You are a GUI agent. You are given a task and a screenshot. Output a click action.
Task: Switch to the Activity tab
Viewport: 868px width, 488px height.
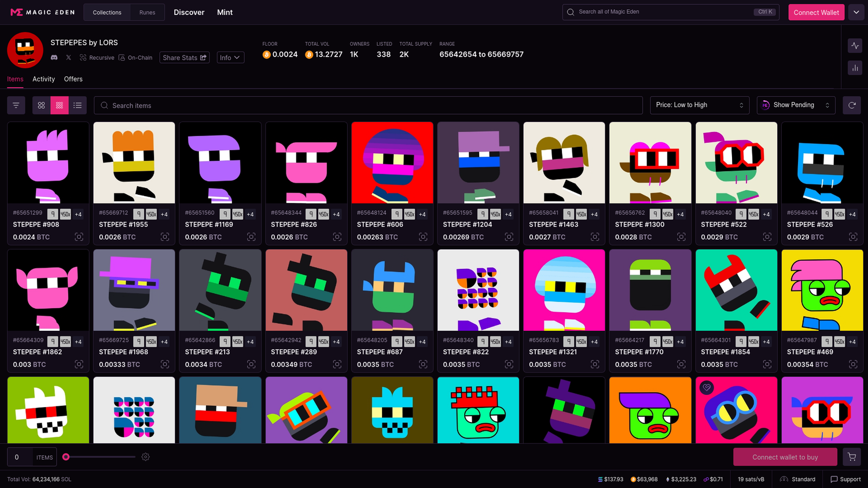pos(43,79)
